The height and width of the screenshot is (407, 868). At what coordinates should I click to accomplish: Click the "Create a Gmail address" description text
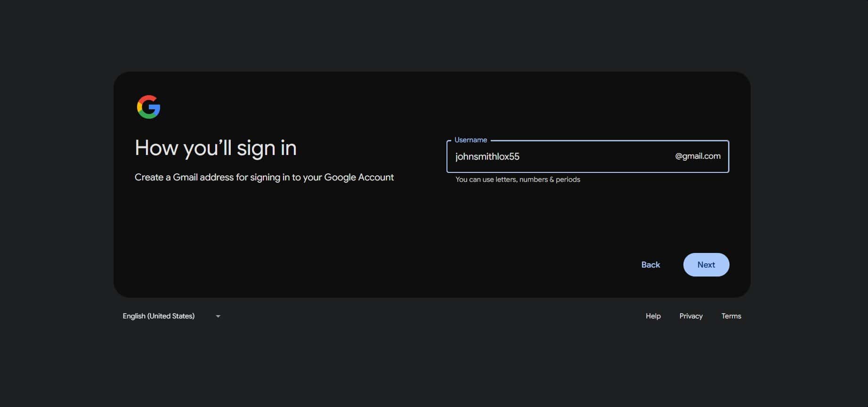coord(264,177)
